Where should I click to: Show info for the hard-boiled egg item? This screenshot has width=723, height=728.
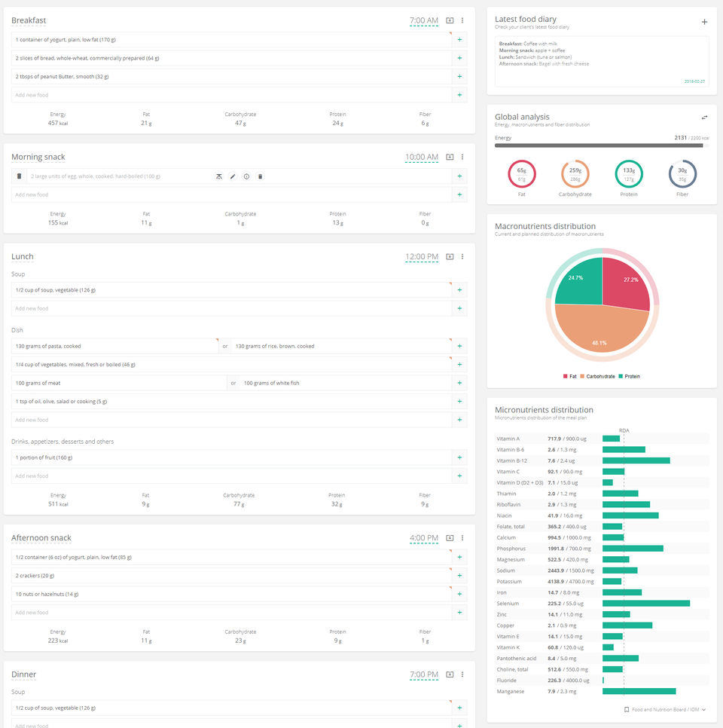coord(246,176)
